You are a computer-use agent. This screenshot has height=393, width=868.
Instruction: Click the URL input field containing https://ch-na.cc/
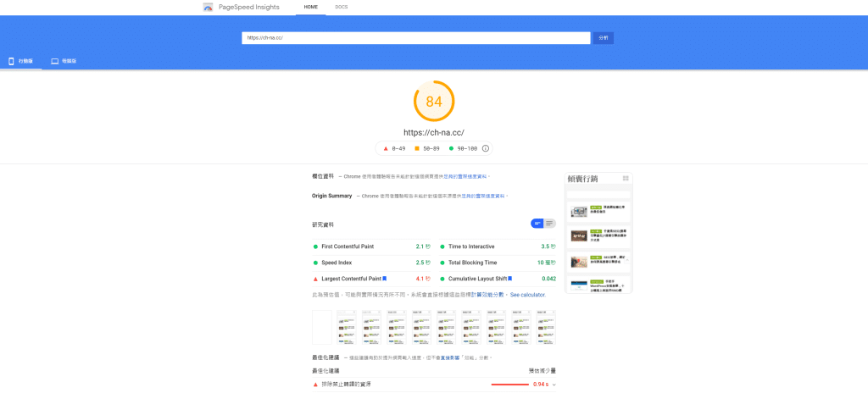[415, 38]
